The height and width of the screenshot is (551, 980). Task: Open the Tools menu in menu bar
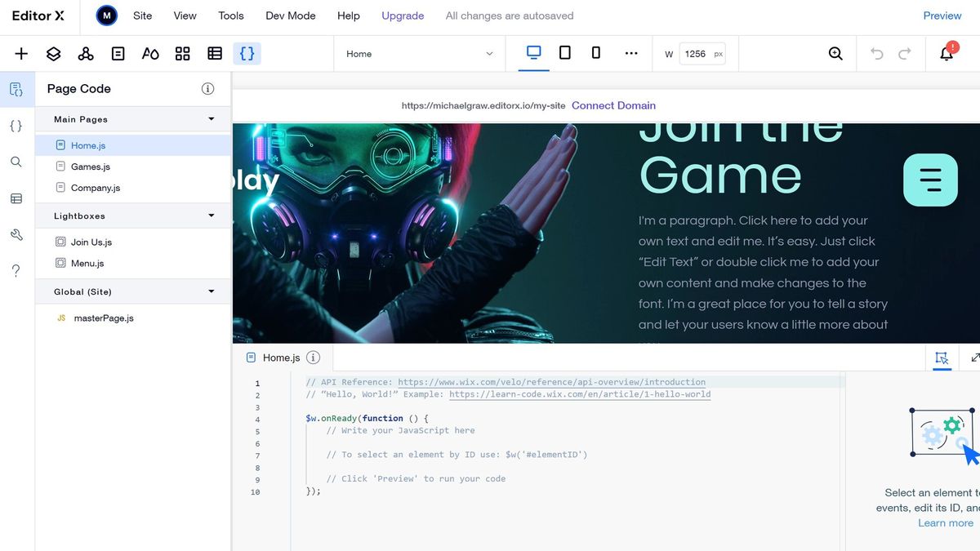pyautogui.click(x=230, y=16)
